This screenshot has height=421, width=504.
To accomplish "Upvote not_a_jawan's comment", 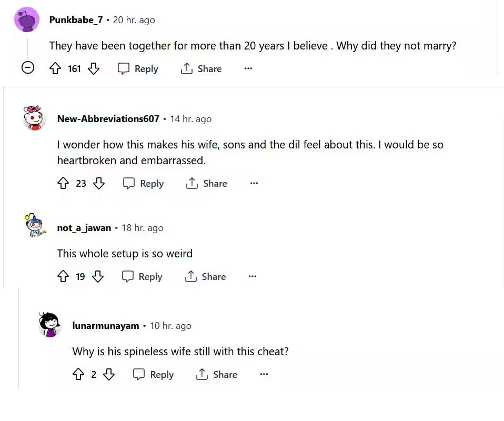I will click(x=63, y=276).
